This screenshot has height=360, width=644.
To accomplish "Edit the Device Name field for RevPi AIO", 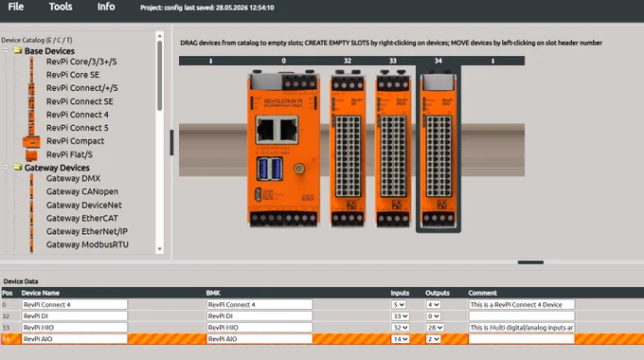I will click(x=74, y=339).
